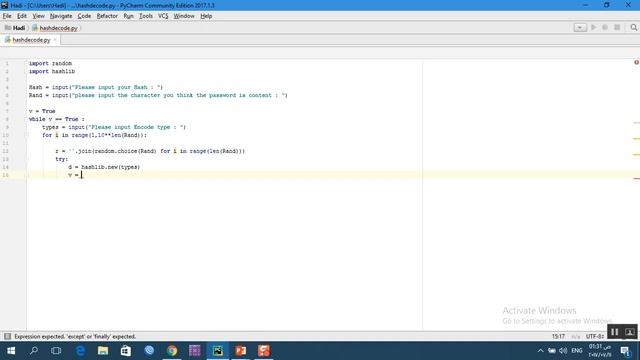Click the Hadi project breadcrumb

coord(15,28)
